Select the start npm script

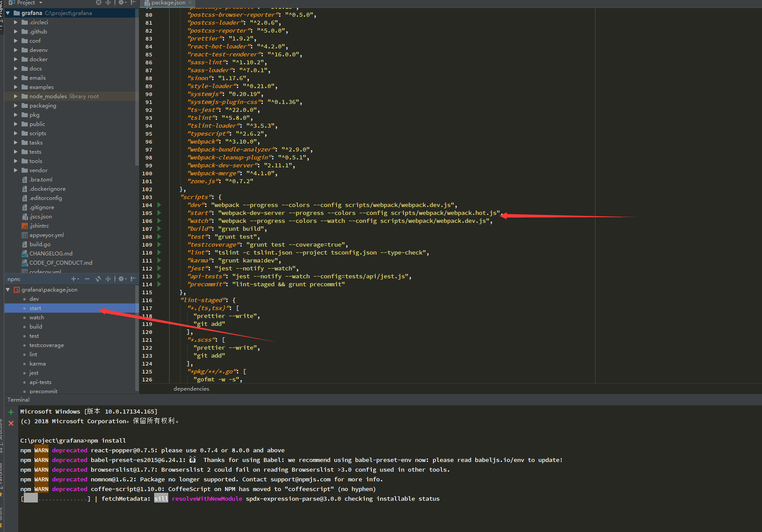pos(71,308)
